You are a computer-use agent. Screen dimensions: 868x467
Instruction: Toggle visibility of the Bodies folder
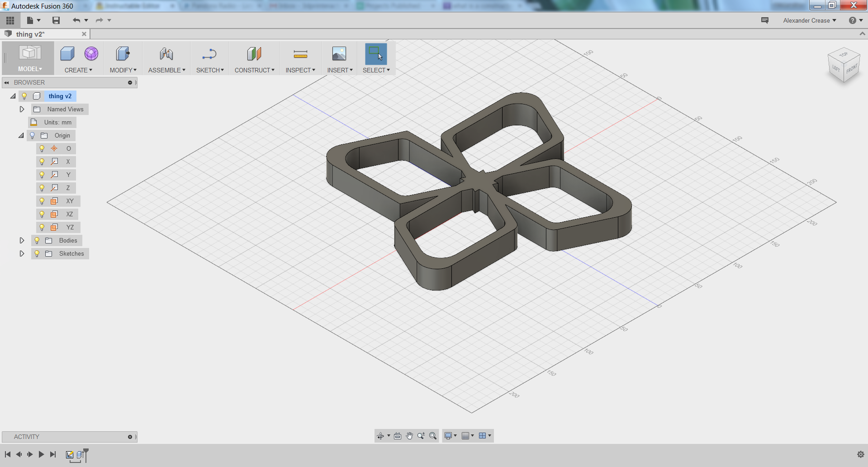click(36, 240)
